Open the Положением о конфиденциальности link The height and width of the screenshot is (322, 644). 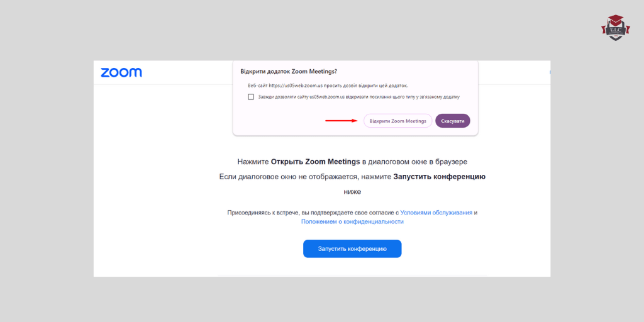[352, 222]
